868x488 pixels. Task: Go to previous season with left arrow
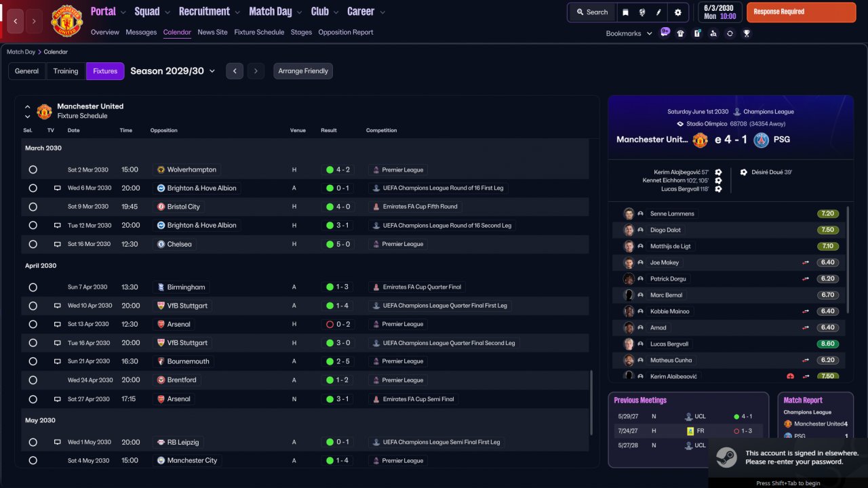click(x=235, y=71)
